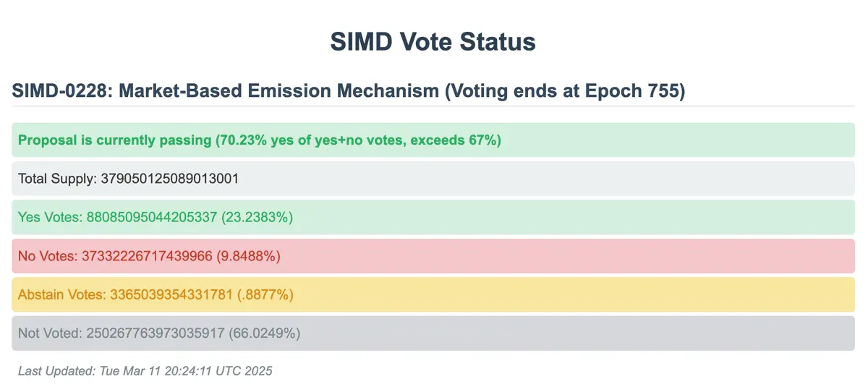This screenshot has height=387, width=868.
Task: Click the total supply number 379050125089013001
Action: (168, 179)
